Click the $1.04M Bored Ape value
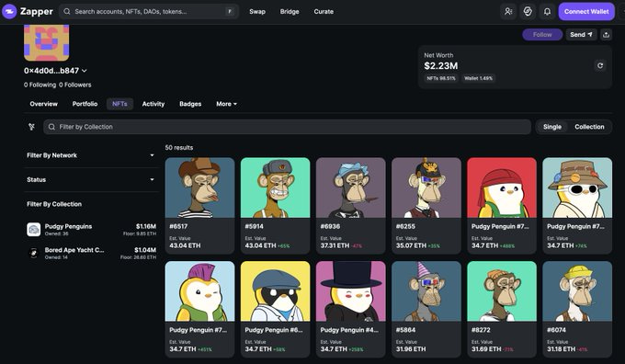Screen dimensions: 625x364 click(145, 250)
